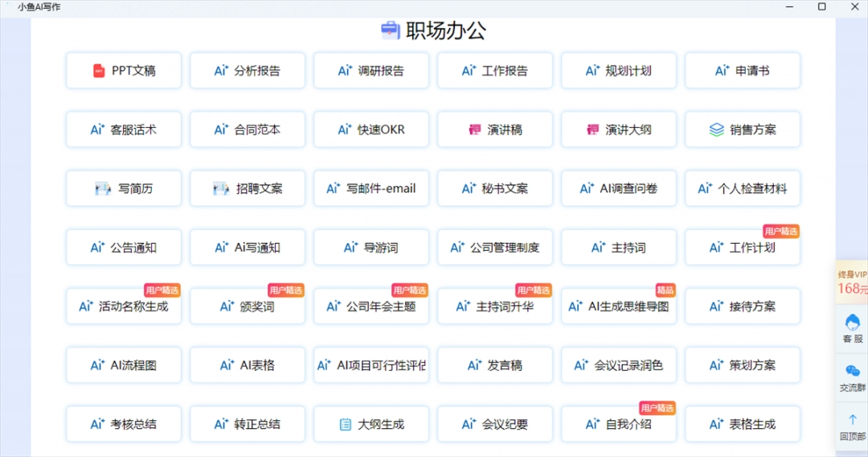The height and width of the screenshot is (457, 868).
Task: Select the 个人检查材料 card
Action: click(x=743, y=188)
